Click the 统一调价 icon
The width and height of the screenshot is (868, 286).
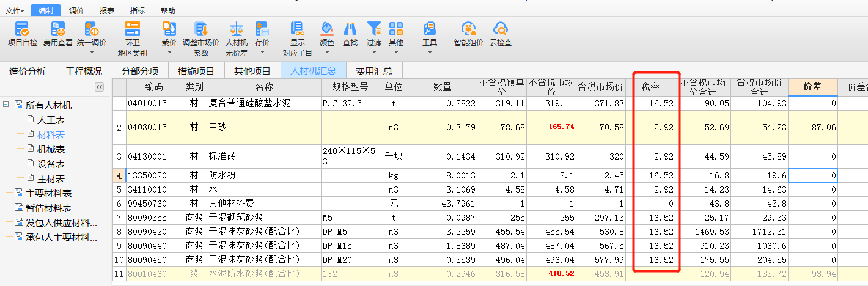tap(92, 29)
